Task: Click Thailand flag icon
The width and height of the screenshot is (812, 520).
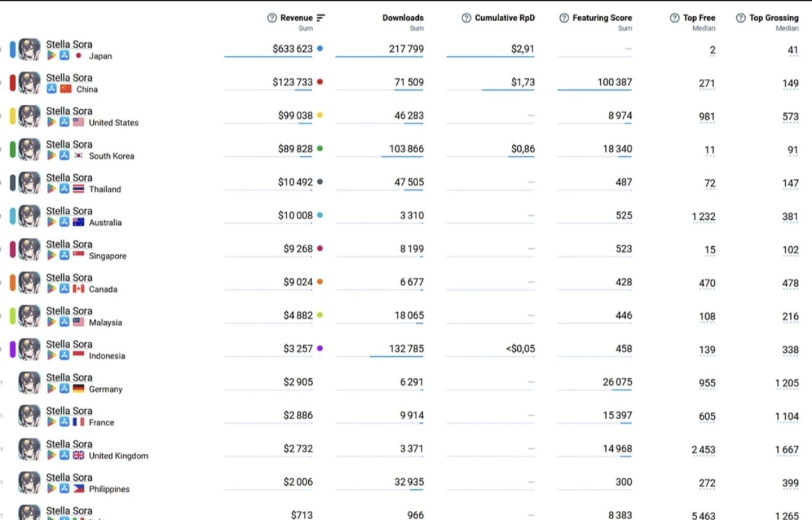Action: tap(78, 189)
